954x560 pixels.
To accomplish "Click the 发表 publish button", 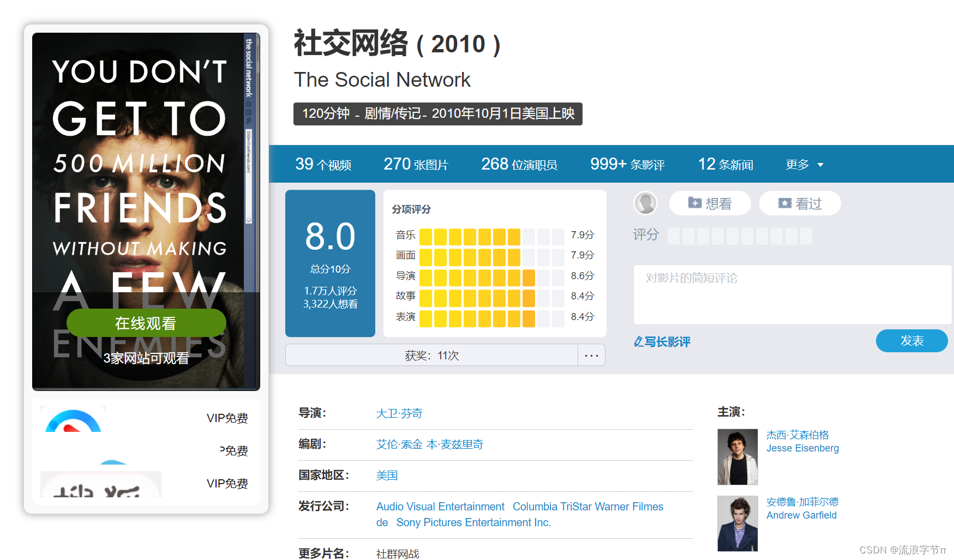I will click(x=912, y=341).
